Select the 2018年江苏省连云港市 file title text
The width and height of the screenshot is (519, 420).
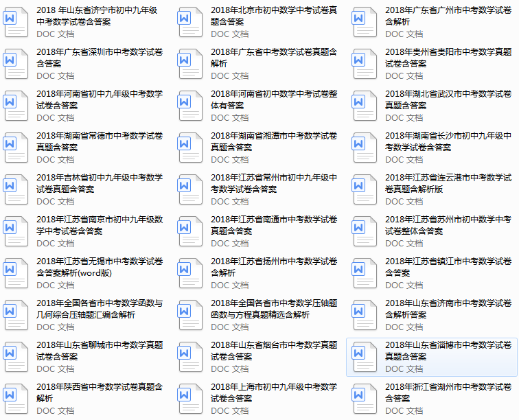tap(448, 183)
